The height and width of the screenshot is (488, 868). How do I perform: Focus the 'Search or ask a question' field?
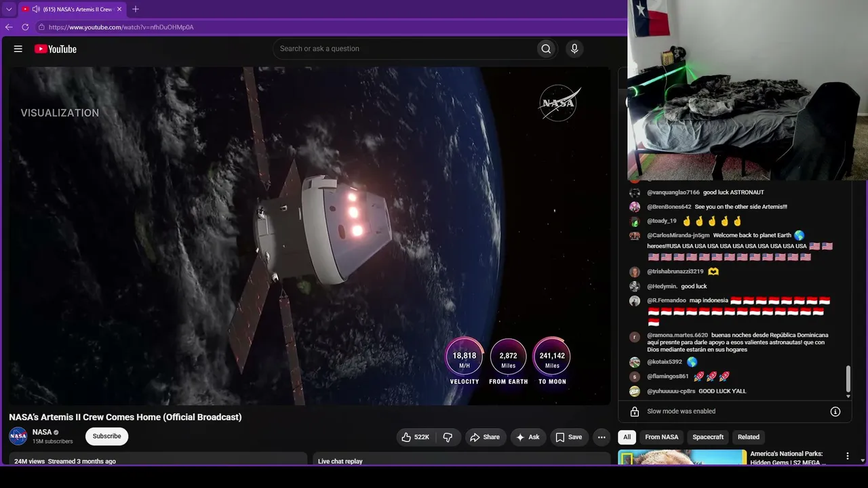(x=405, y=49)
